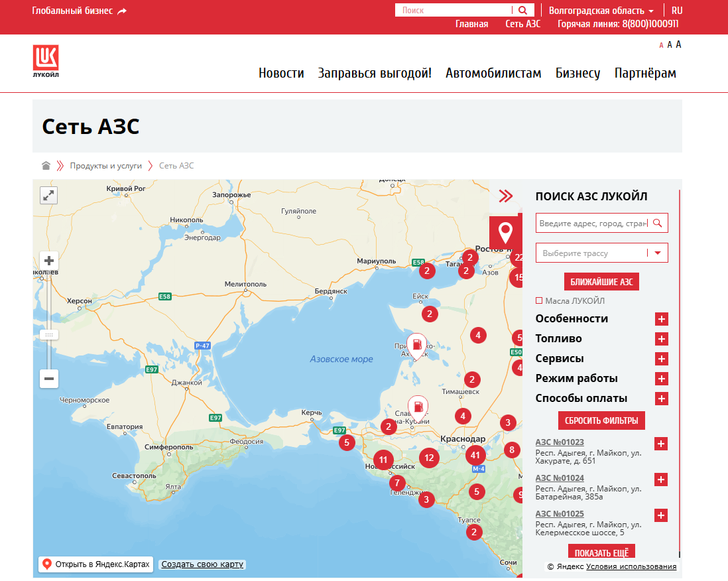Click cluster marker 11 near Novorossiysk
This screenshot has height=581, width=728.
point(383,460)
